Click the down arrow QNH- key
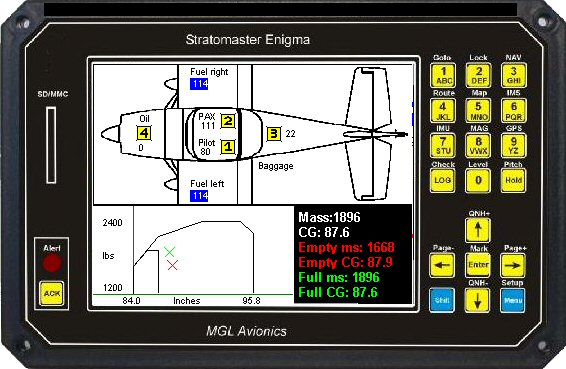The width and height of the screenshot is (566, 369). (x=478, y=300)
